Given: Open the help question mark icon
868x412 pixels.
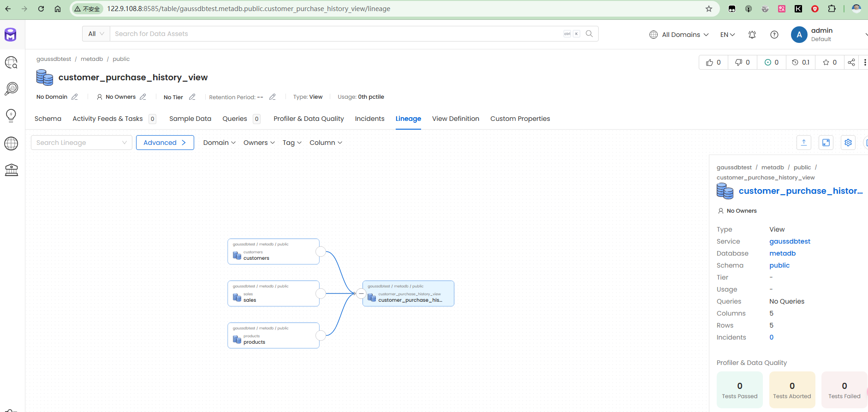Looking at the screenshot, I should [x=774, y=35].
